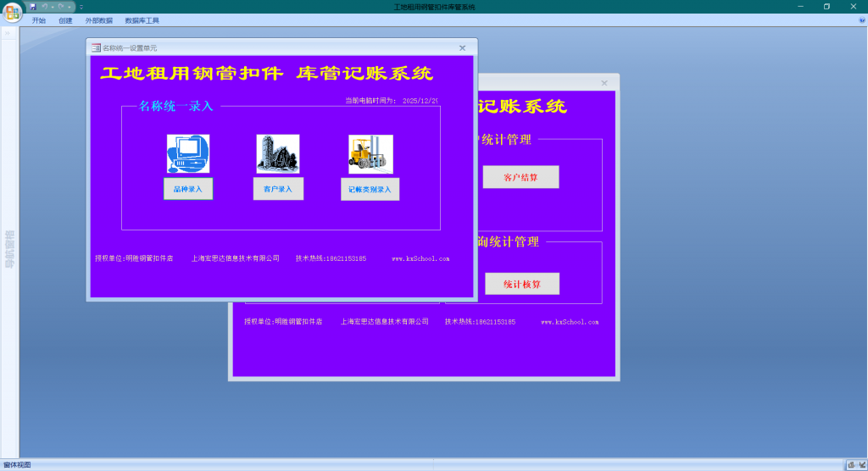Switch to the 数据库工具 ribbon tab

tap(142, 20)
